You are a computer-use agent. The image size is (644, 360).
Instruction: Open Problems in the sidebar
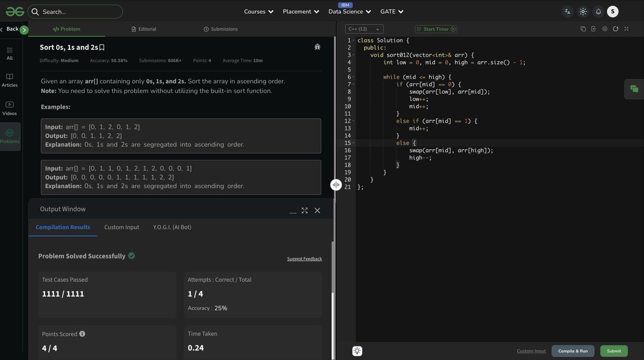(x=10, y=136)
